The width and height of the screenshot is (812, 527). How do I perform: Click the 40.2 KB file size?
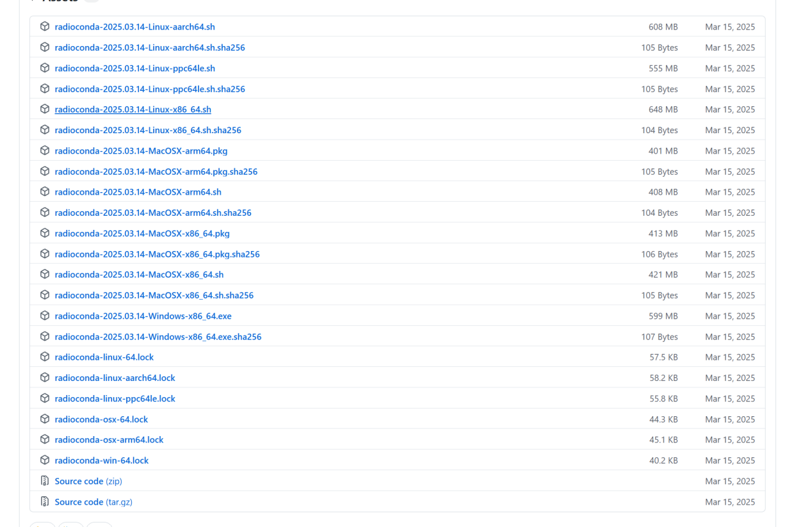(663, 460)
